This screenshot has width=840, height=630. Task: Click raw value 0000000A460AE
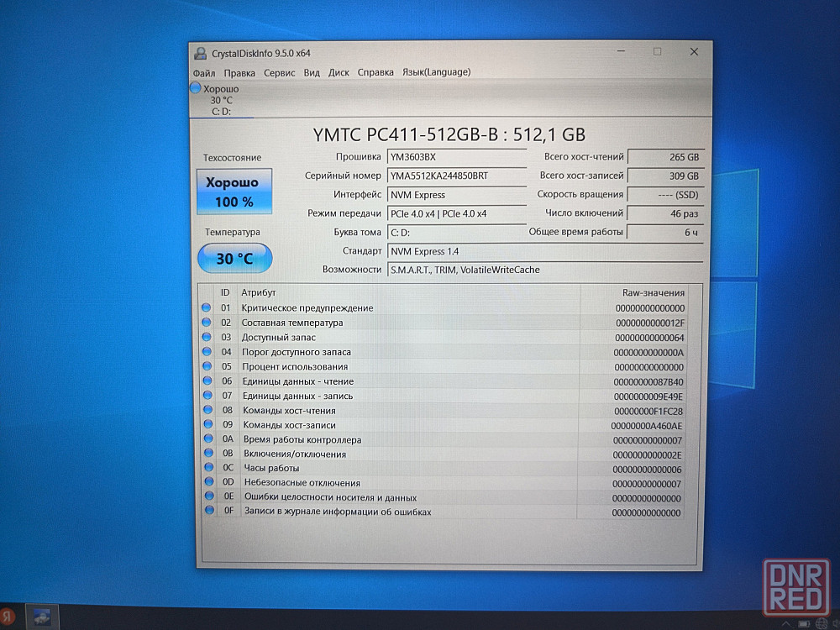(x=647, y=426)
